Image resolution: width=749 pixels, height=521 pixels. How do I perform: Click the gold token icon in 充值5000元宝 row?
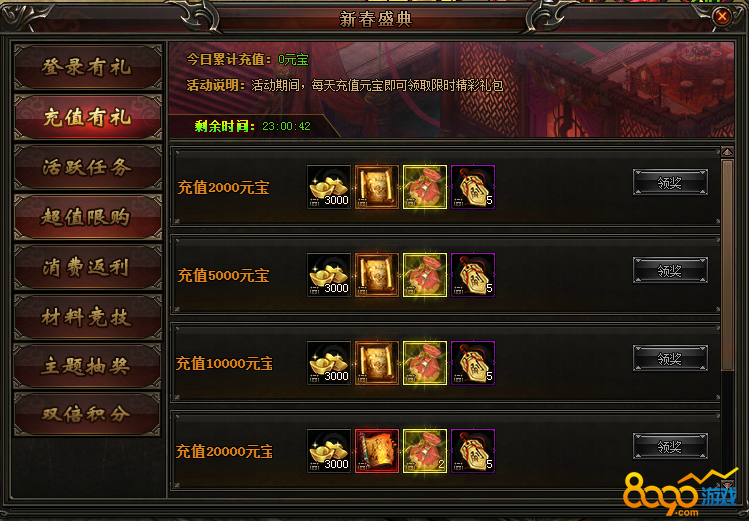coord(473,275)
